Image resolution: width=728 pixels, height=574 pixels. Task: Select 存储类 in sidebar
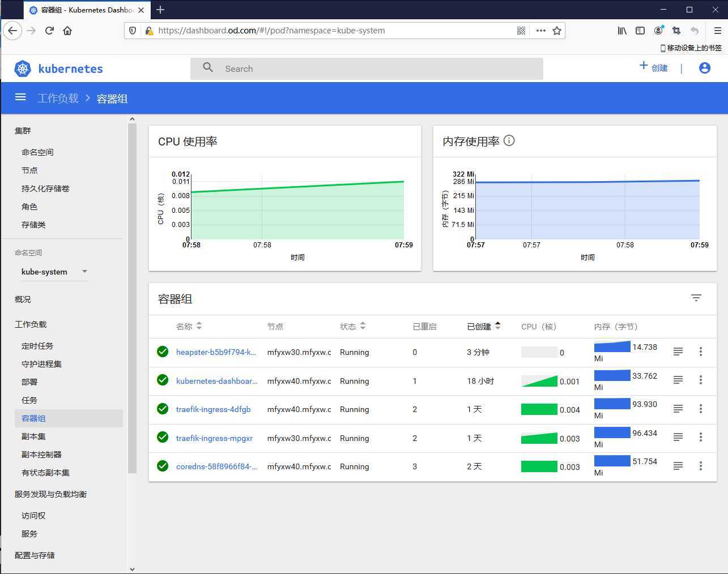[x=33, y=225]
